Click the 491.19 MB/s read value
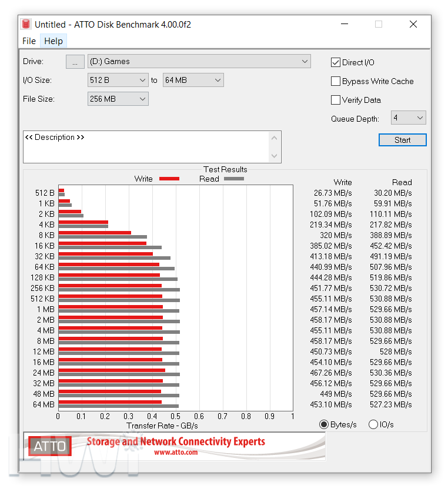Viewport: 448px width, 489px height. point(390,257)
